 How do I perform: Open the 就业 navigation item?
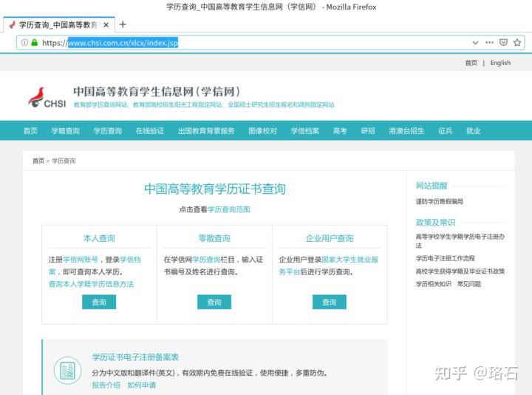[x=474, y=131]
